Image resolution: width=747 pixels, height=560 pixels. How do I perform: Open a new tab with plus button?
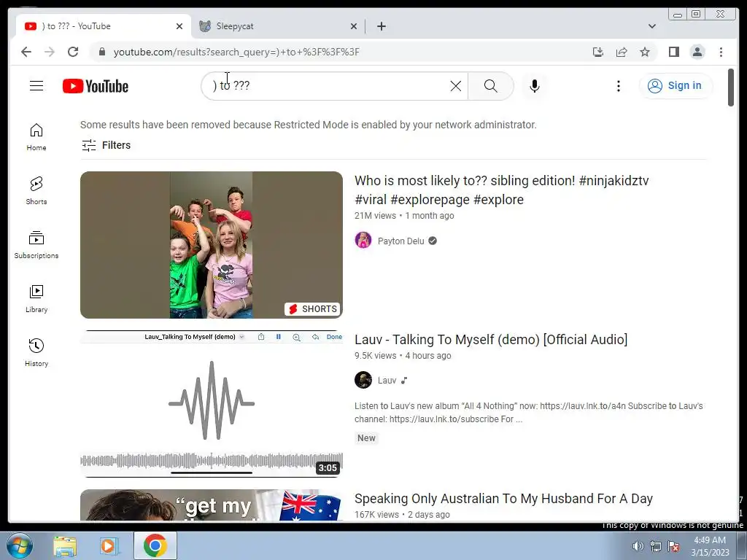[x=381, y=26]
